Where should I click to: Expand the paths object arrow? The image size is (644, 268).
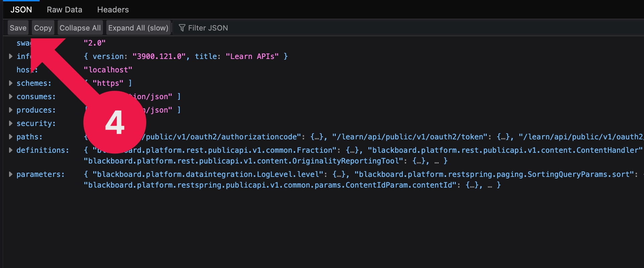(11, 137)
